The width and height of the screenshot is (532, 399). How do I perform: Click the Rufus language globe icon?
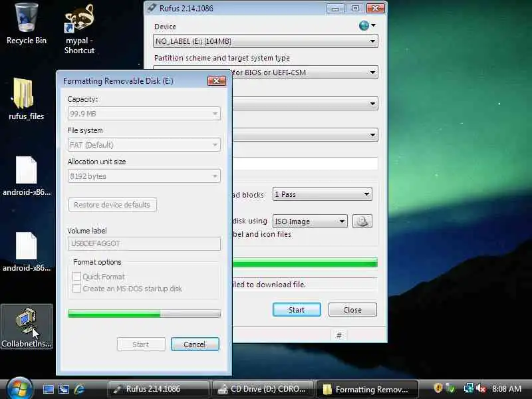point(364,25)
